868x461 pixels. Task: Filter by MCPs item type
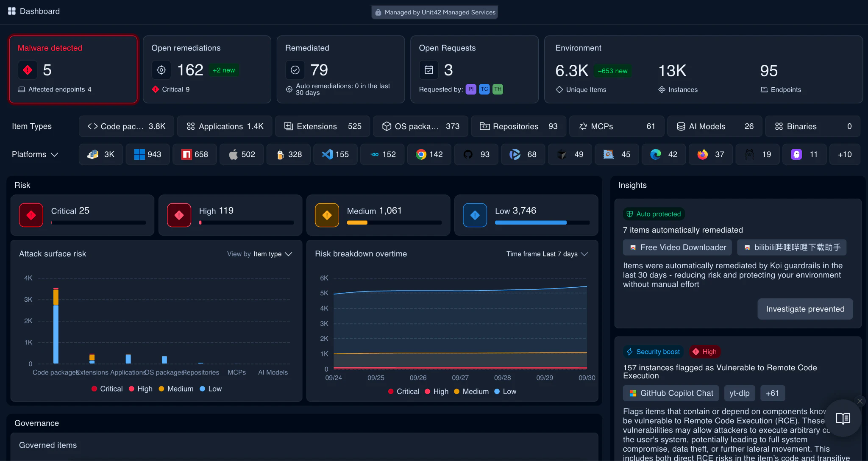[617, 126]
